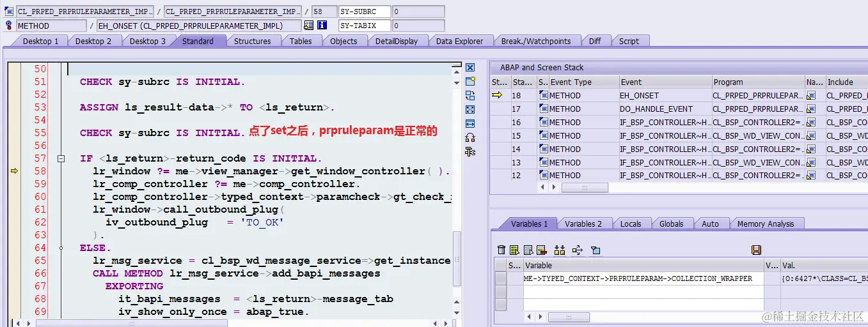Click the Val. column header
868x327 pixels.
(824, 265)
